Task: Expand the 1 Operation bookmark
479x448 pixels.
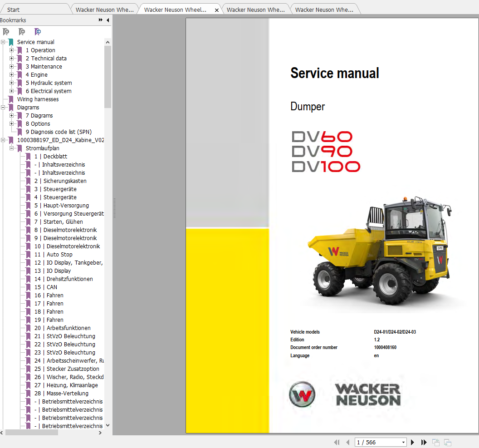Action: [11, 50]
